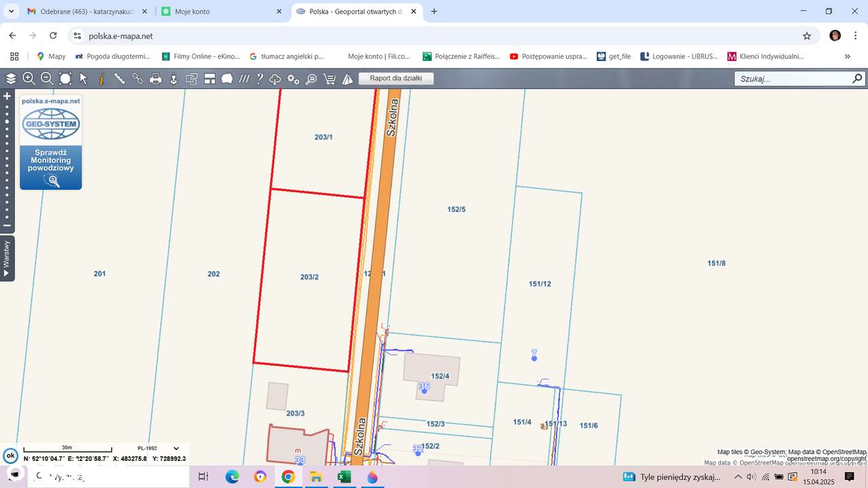Click the shopping cart icon in the toolbar

tap(329, 78)
